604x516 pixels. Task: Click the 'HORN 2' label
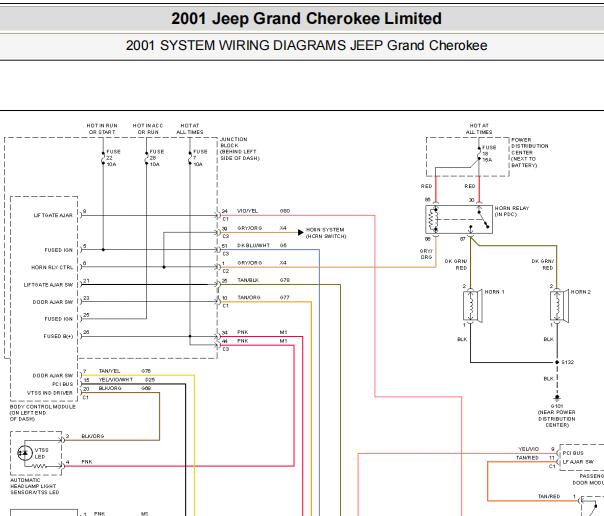pyautogui.click(x=581, y=292)
